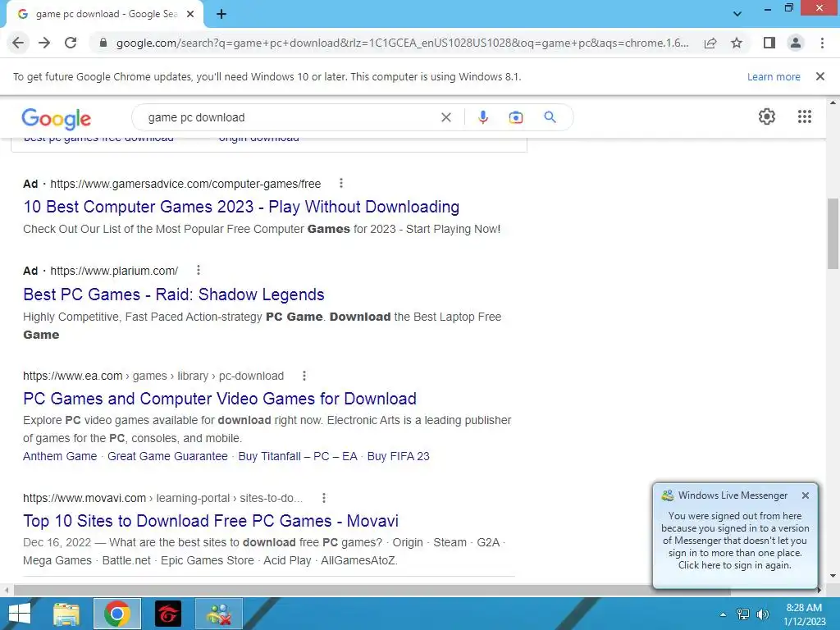Image resolution: width=840 pixels, height=630 pixels.
Task: Close the 'game pc download' tab
Action: point(190,14)
